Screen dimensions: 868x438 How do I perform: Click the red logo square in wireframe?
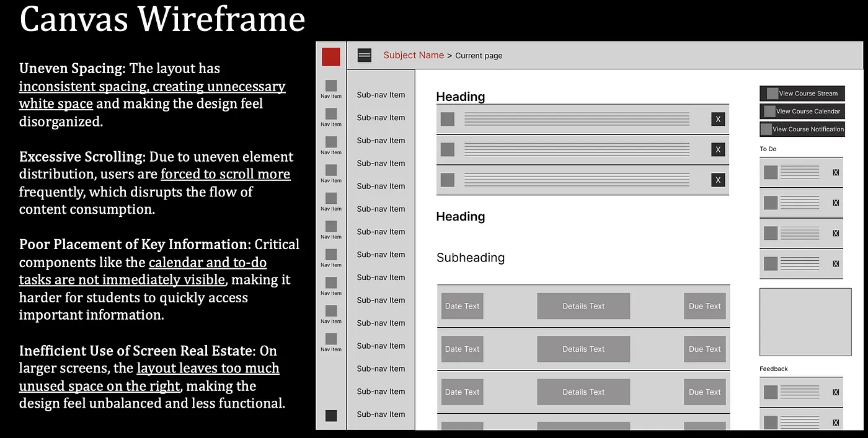pos(331,57)
